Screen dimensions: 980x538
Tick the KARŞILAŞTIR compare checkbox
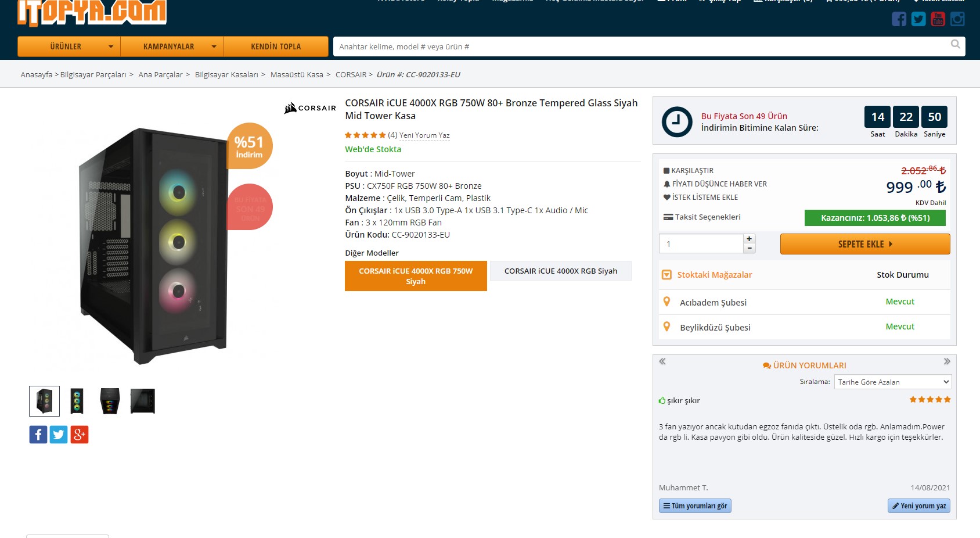(666, 171)
